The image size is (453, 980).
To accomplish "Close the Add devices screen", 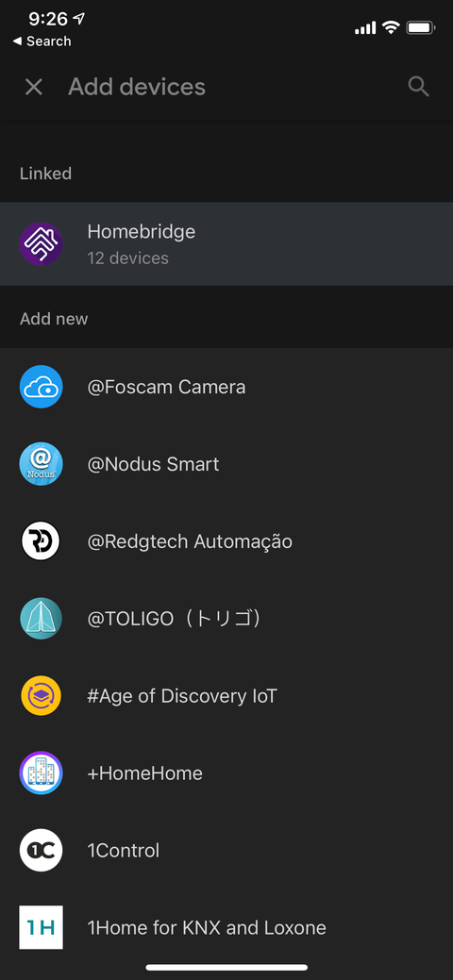I will pyautogui.click(x=34, y=87).
